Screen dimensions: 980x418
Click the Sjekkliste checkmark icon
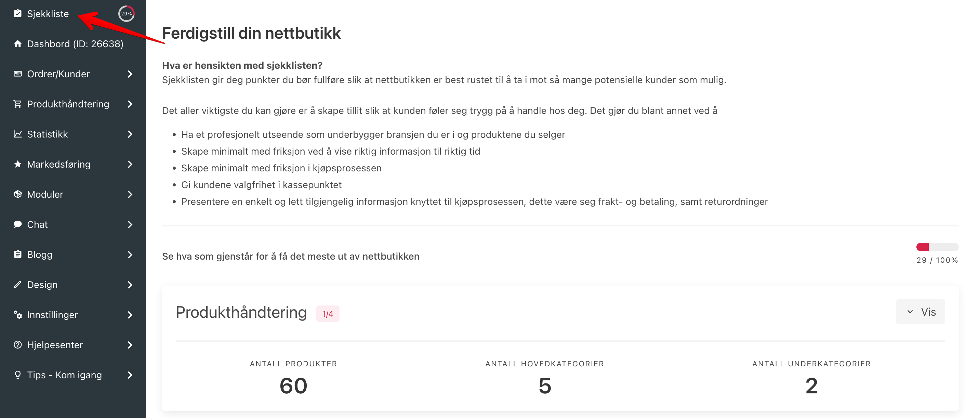pyautogui.click(x=17, y=13)
